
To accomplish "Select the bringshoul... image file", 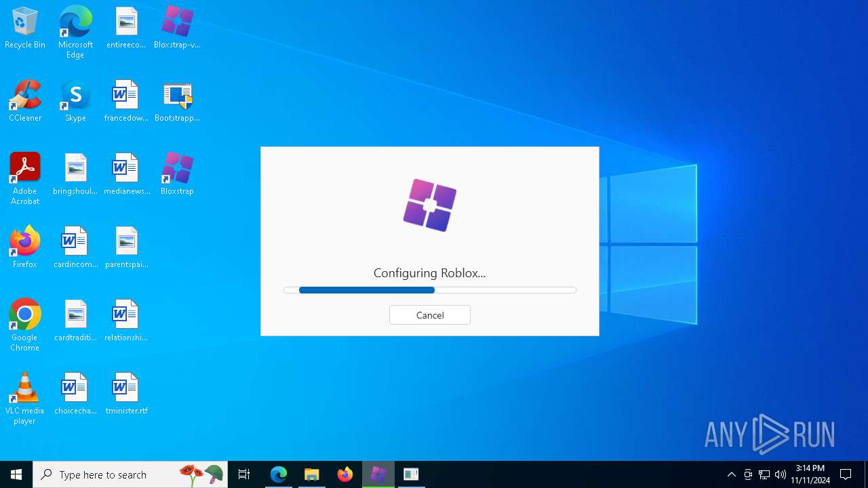I will coord(75,174).
